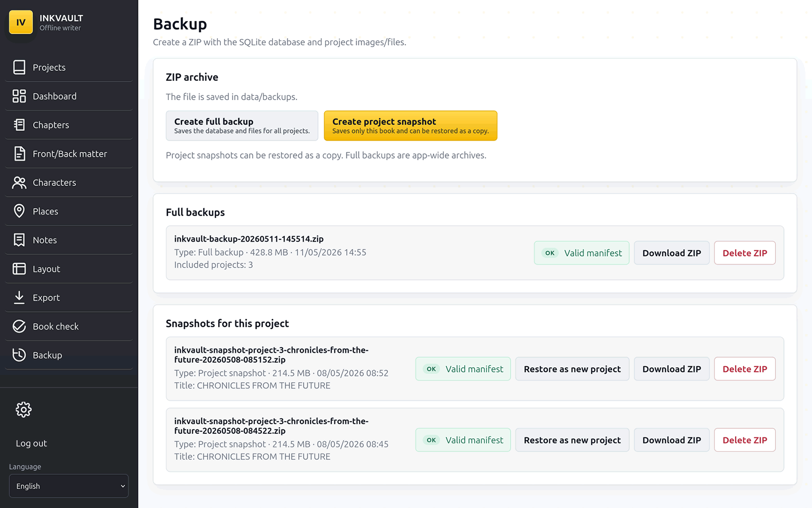Click the 'Full backups' heading

coord(195,212)
